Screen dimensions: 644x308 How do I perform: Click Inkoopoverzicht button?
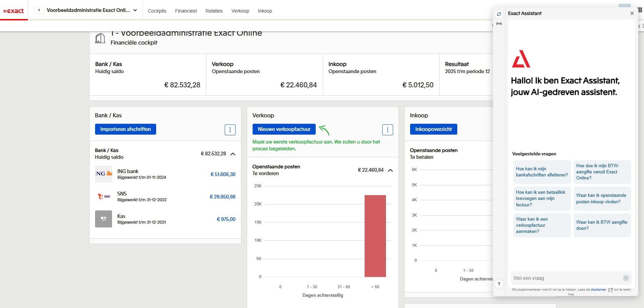tap(434, 129)
